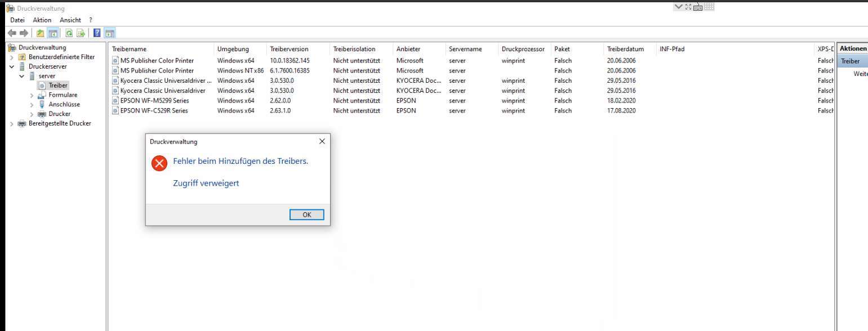The width and height of the screenshot is (868, 331).
Task: Click the Export list toolbar icon
Action: tap(81, 33)
